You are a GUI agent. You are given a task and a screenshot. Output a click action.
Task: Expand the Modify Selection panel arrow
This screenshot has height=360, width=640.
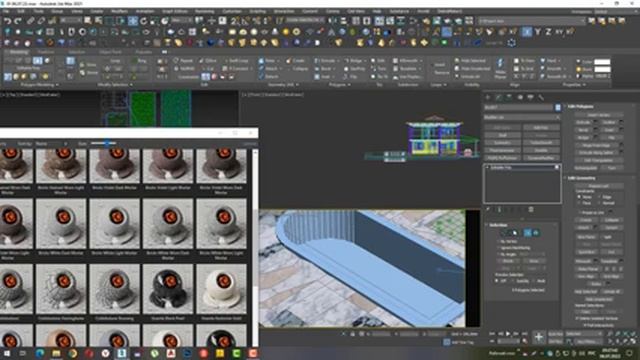(131, 85)
